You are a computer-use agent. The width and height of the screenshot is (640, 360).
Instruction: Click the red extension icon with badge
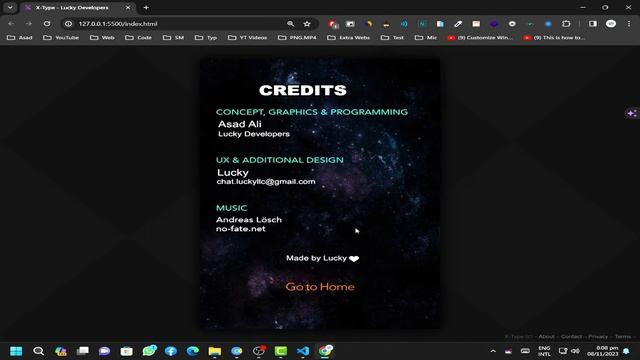[333, 24]
